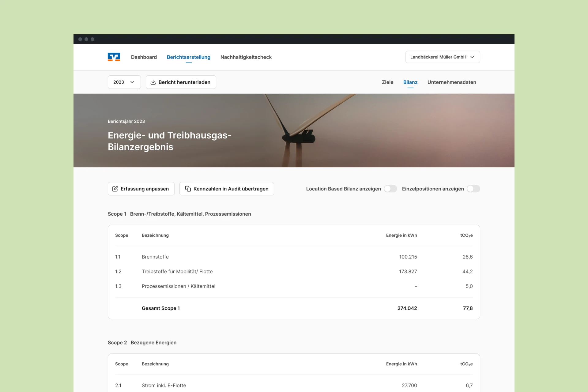Click the download icon in Bericht herunterladen

pyautogui.click(x=153, y=82)
